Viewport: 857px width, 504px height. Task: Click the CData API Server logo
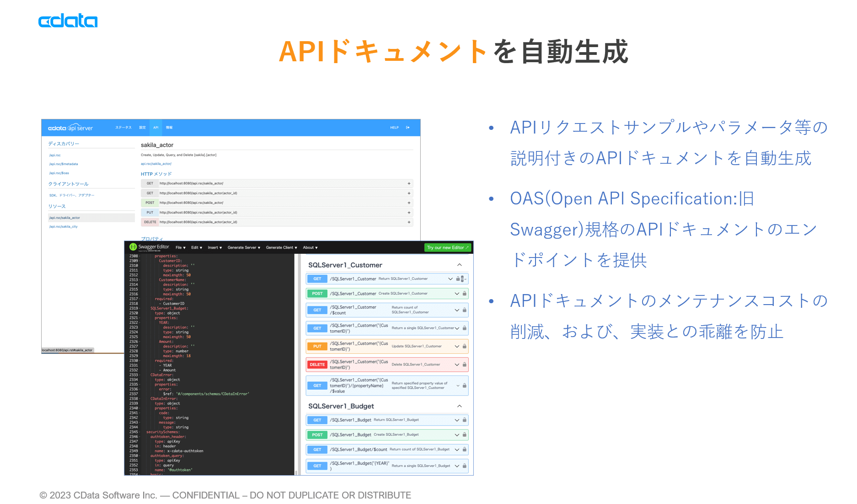pos(70,128)
